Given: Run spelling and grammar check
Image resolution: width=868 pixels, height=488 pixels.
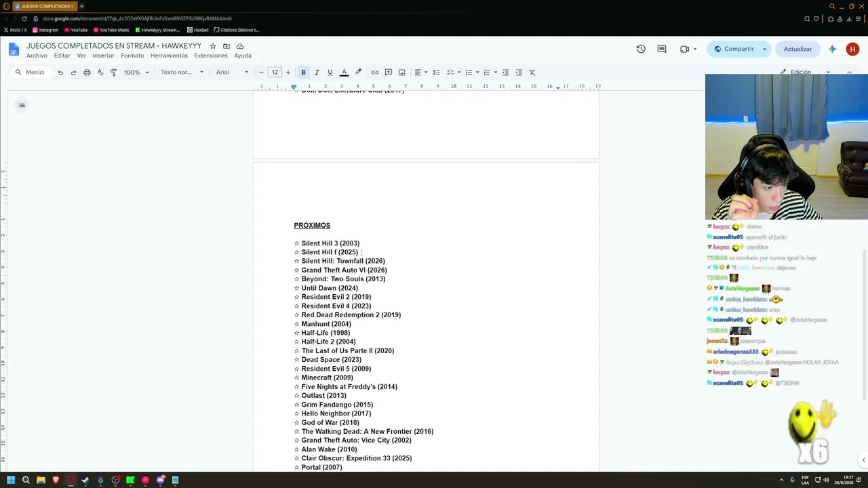Looking at the screenshot, I should click(x=100, y=73).
